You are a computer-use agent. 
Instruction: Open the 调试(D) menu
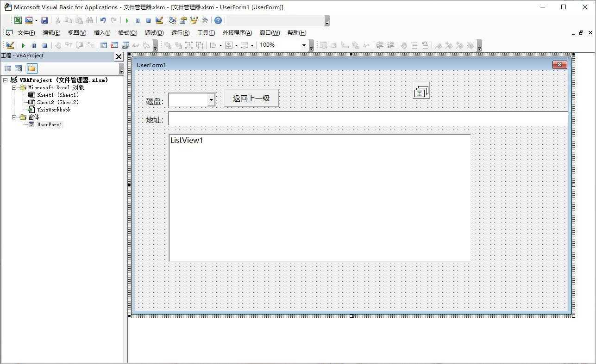point(154,33)
